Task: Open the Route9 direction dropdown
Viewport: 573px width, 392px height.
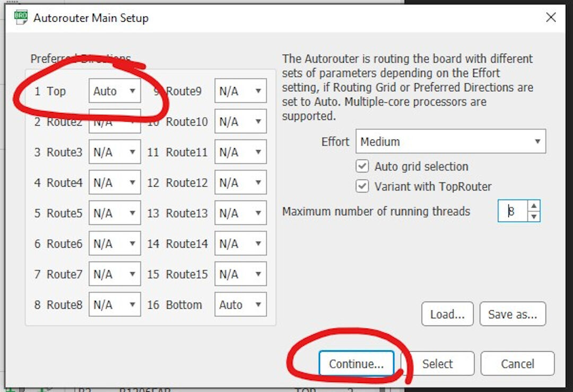Action: 240,91
